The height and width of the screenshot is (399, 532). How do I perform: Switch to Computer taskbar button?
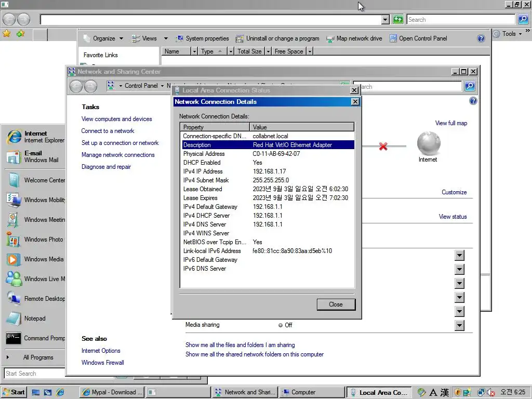coord(312,392)
